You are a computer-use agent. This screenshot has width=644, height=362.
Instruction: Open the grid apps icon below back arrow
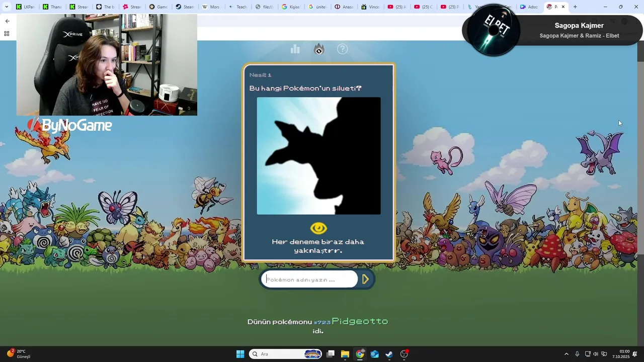7,34
